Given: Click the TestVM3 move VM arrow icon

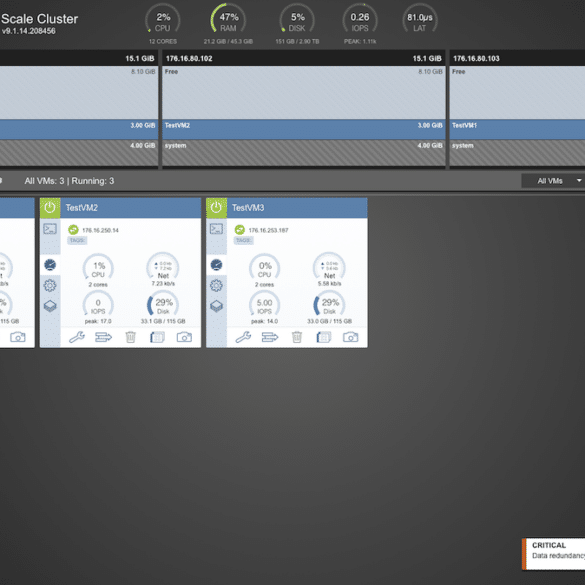Looking at the screenshot, I should coord(270,337).
